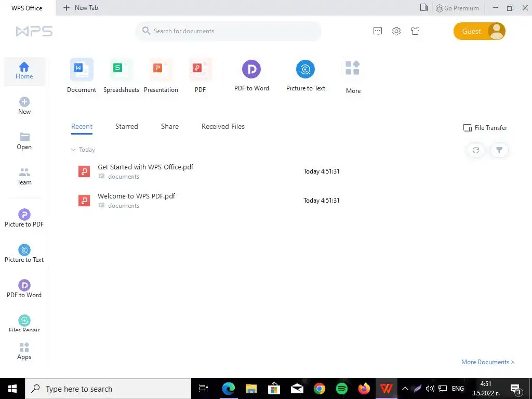Image resolution: width=532 pixels, height=399 pixels.
Task: Click documents location under Welcome to WPS PDF
Action: click(x=124, y=206)
